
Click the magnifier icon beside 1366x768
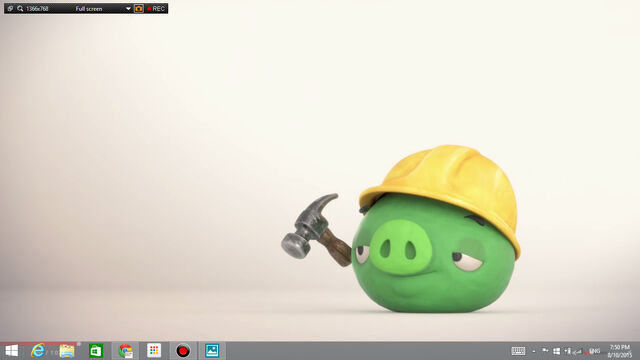(20, 9)
